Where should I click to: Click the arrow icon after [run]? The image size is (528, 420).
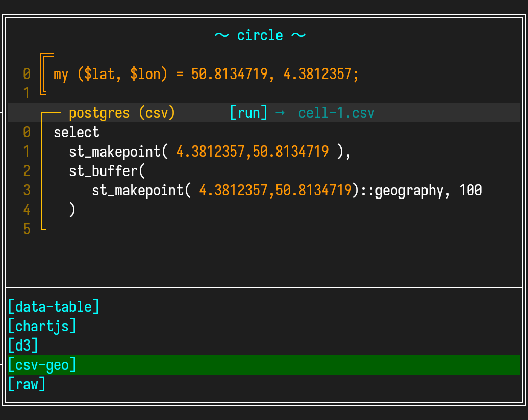click(280, 113)
